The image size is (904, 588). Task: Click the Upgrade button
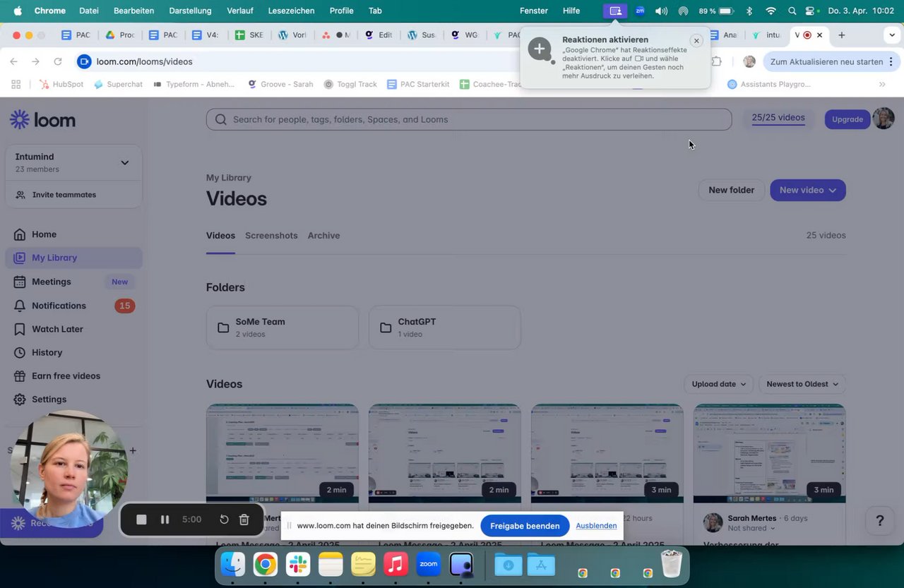[847, 119]
